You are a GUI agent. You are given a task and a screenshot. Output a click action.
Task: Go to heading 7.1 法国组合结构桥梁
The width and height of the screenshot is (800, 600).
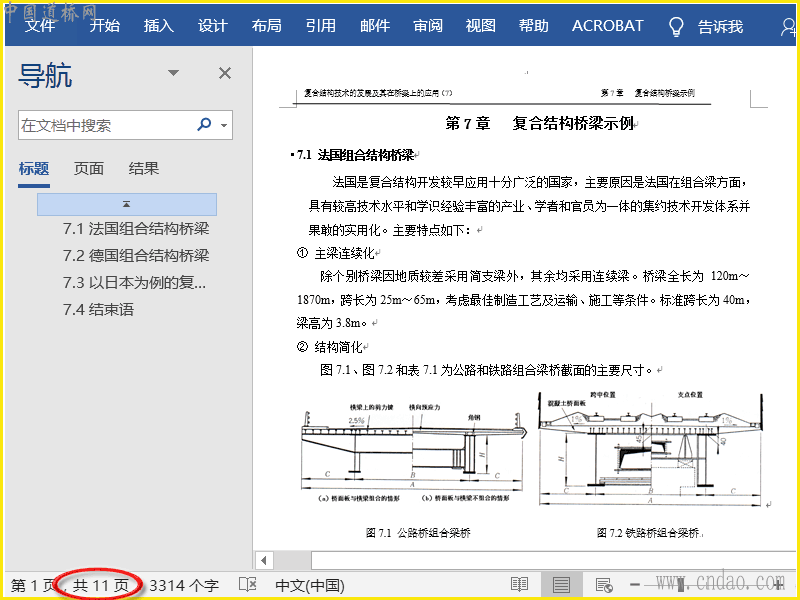tap(136, 229)
